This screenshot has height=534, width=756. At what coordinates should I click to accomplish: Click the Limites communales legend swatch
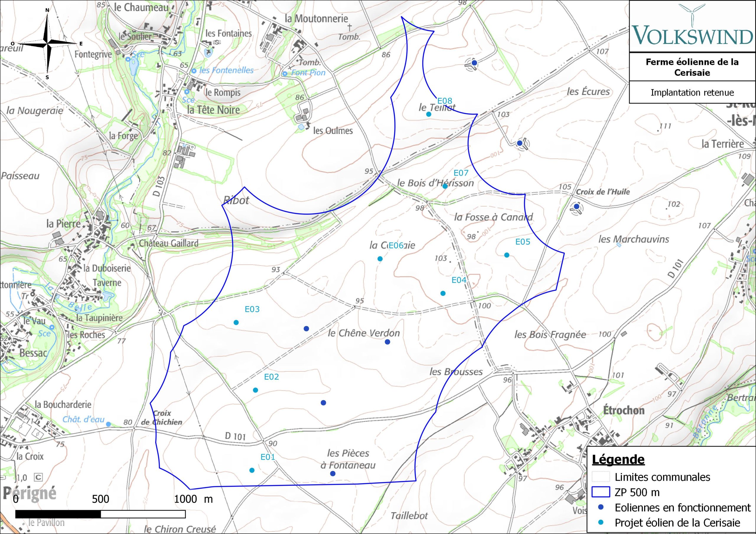601,477
